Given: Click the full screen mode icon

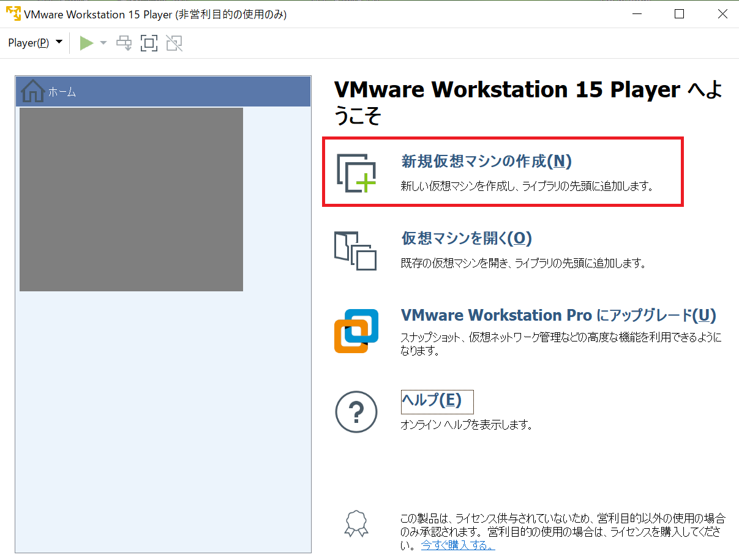Looking at the screenshot, I should (x=149, y=43).
